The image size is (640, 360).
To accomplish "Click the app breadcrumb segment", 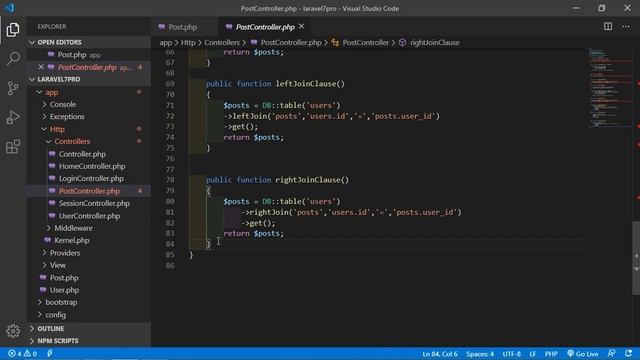I will click(x=166, y=42).
